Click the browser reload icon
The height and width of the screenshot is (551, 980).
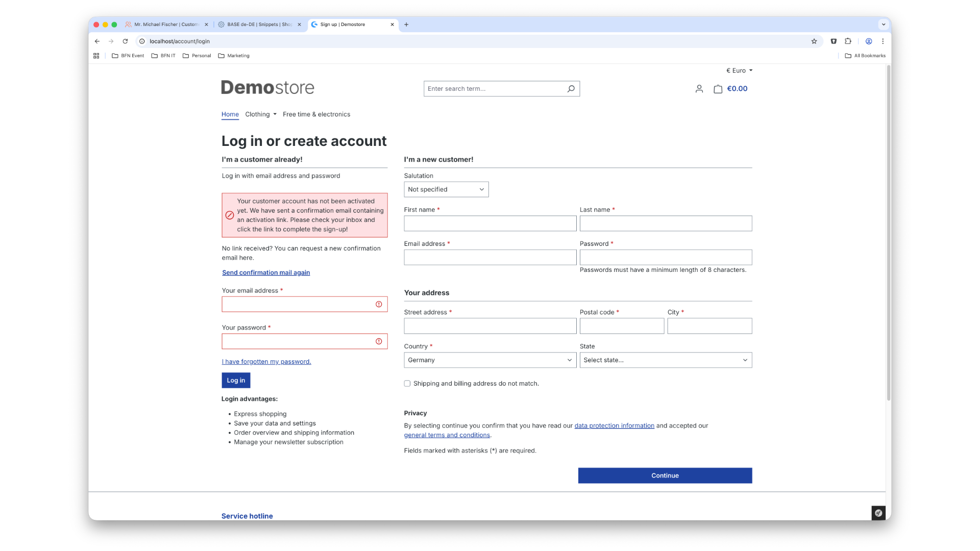(x=125, y=41)
